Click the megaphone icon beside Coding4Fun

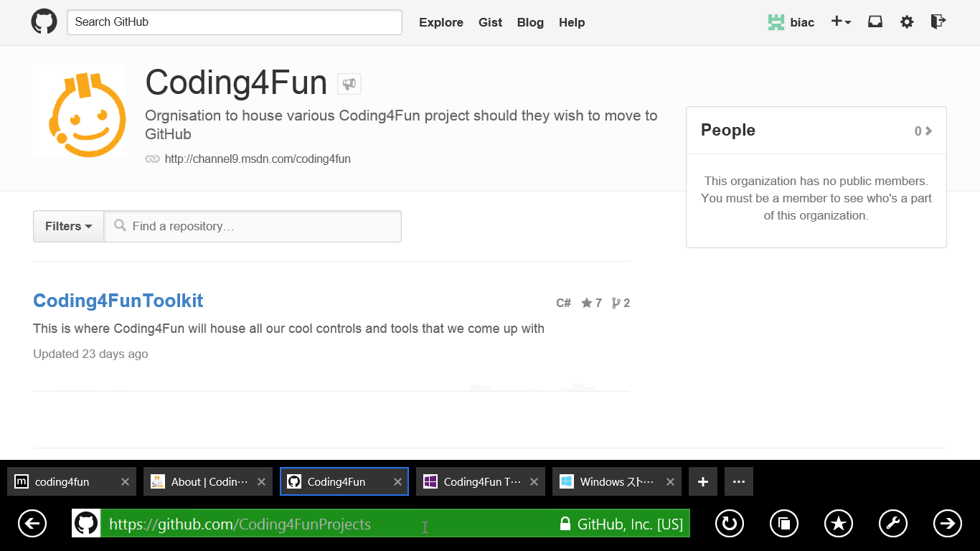click(x=349, y=83)
